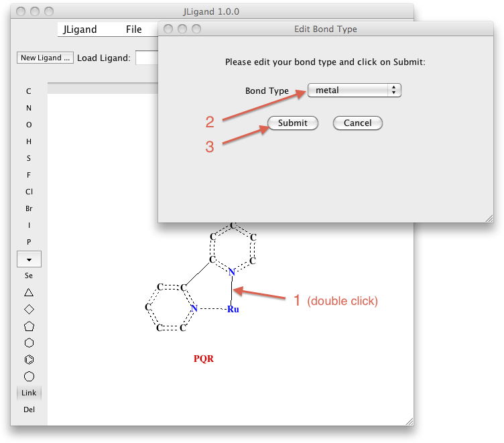Activate the Del delete tool
This screenshot has width=504, height=443.
pos(29,409)
